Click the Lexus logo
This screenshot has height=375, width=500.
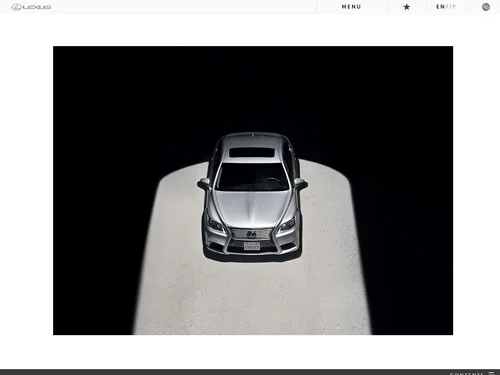click(31, 7)
